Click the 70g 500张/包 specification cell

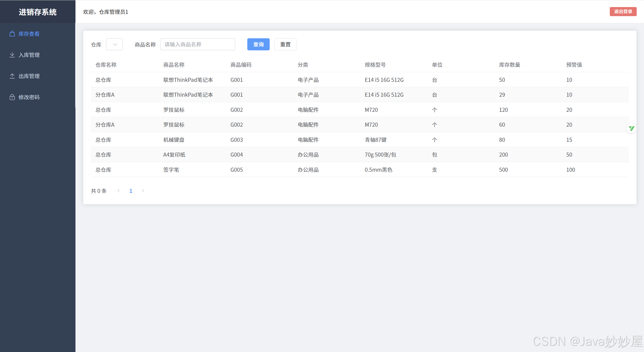380,155
